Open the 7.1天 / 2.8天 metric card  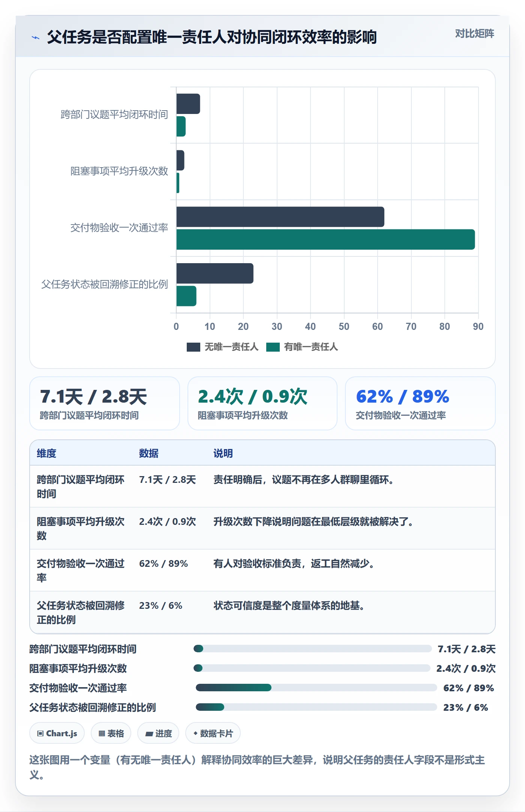[x=105, y=403]
